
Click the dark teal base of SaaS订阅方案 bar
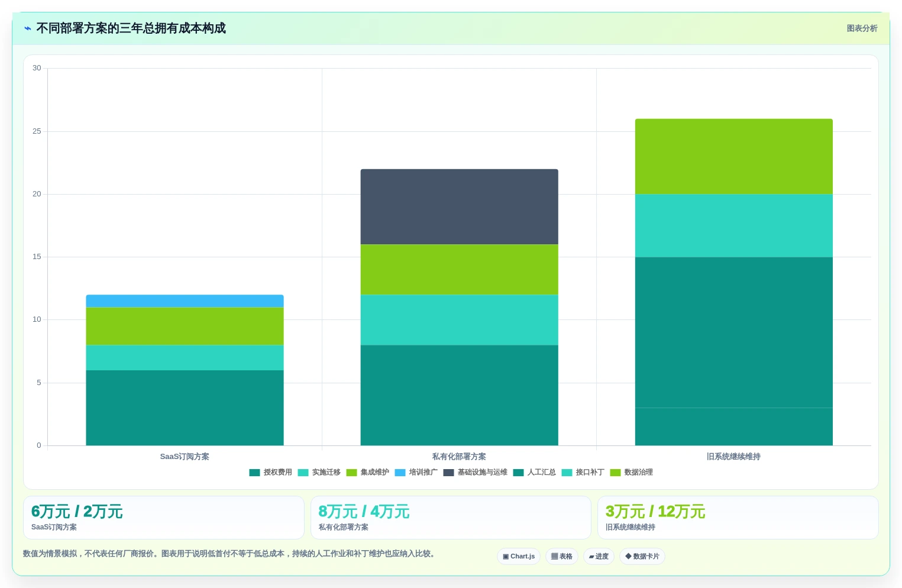[185, 408]
